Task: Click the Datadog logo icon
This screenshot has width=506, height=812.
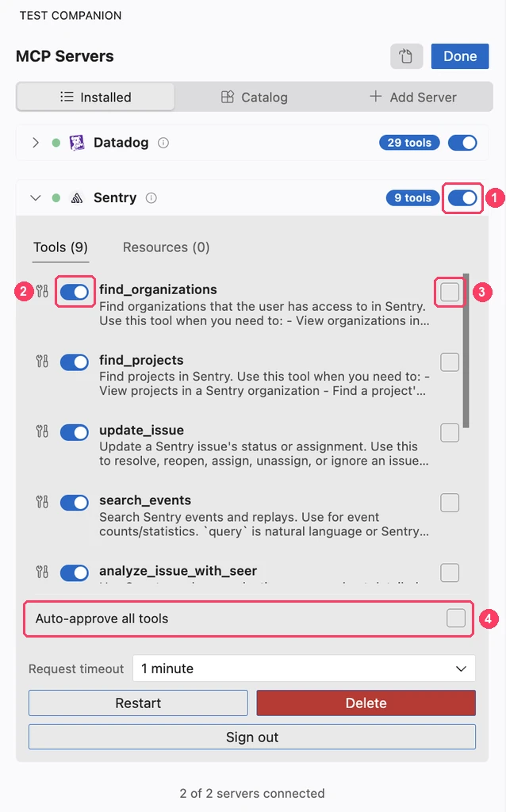Action: click(x=77, y=143)
